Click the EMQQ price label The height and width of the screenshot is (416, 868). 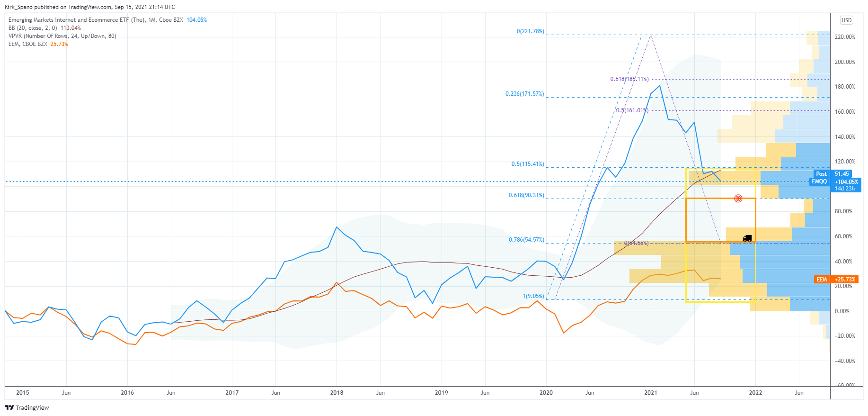[820, 181]
